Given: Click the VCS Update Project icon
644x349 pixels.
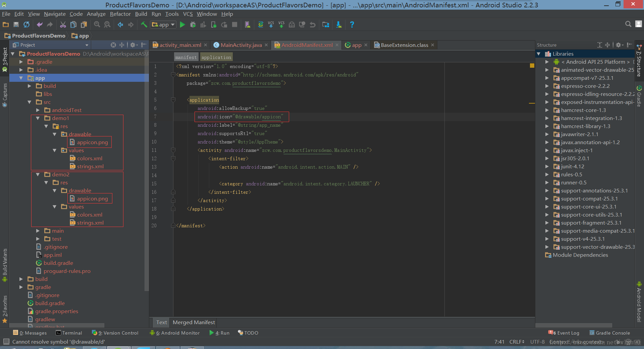Looking at the screenshot, I should tap(271, 24).
